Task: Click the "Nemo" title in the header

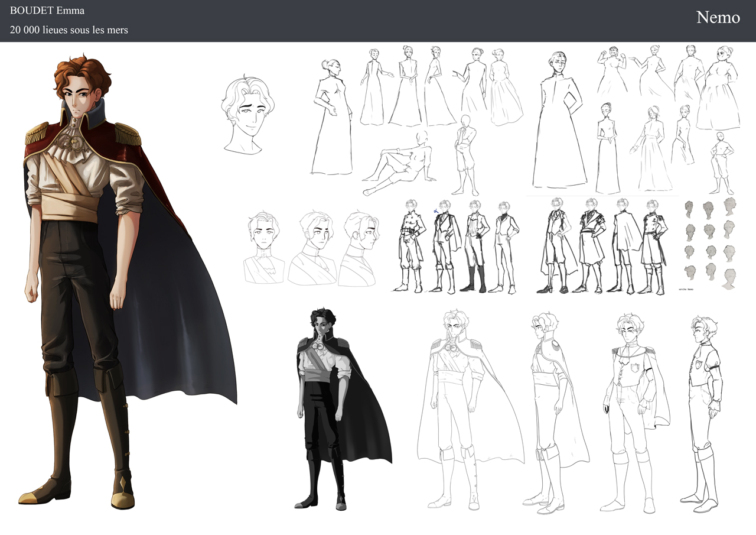Action: point(718,17)
